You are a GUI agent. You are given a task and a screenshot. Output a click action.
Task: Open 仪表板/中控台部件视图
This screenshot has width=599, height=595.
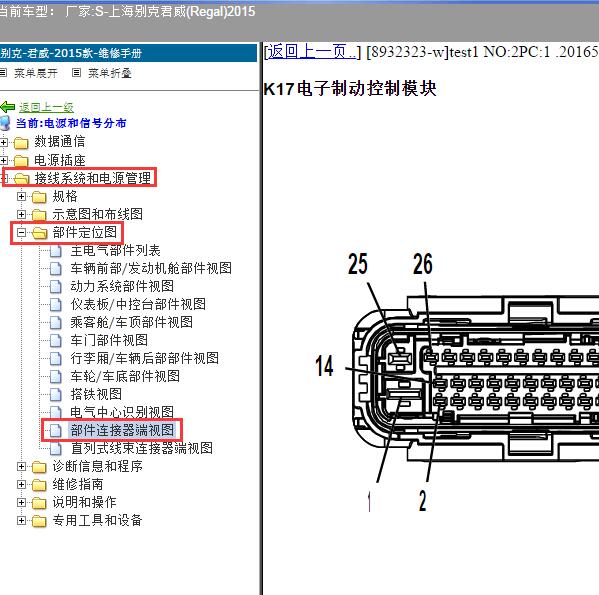tap(138, 304)
